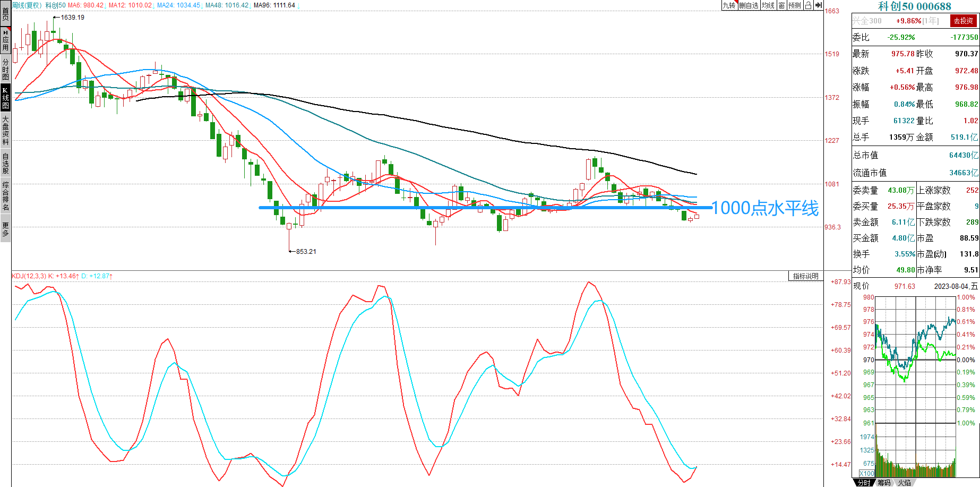Open 大盘资料 market info tab
Image resolution: width=980 pixels, height=487 pixels.
click(x=5, y=131)
